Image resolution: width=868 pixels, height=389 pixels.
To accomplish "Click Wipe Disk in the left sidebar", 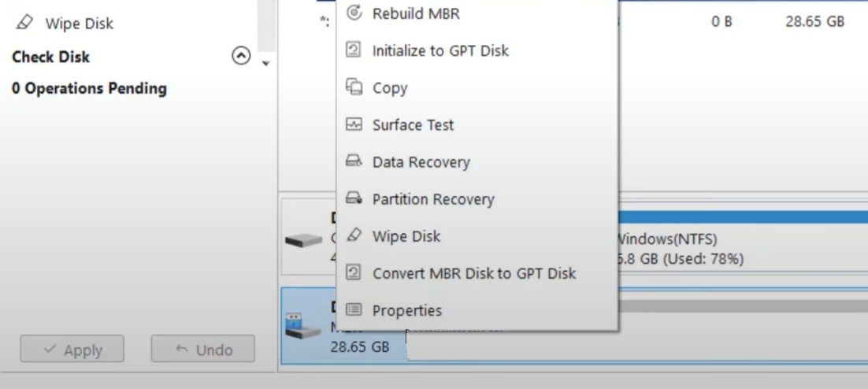I will click(x=79, y=24).
